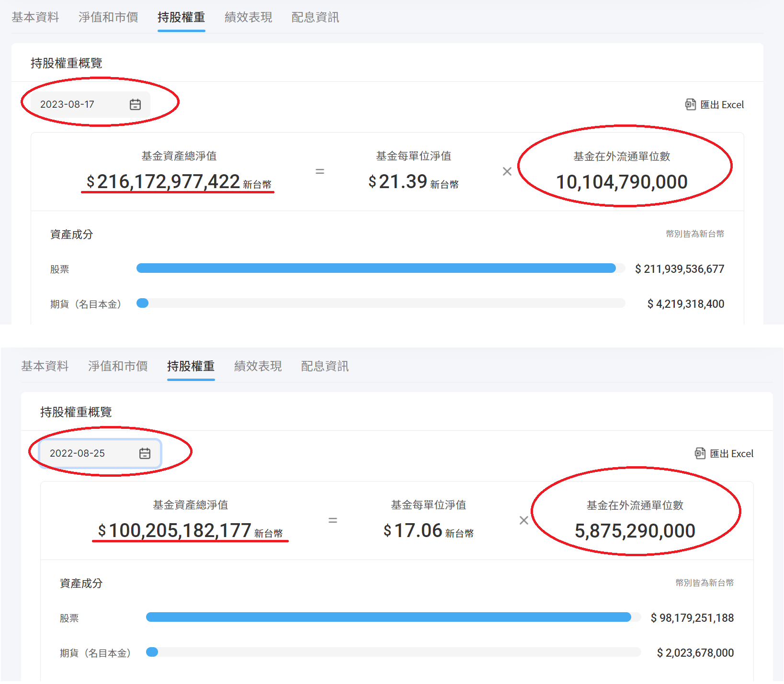Viewport: 784px width, 684px height.
Task: Go to 配息資訊 tab above the 2022-08-25 overview
Action: [325, 366]
